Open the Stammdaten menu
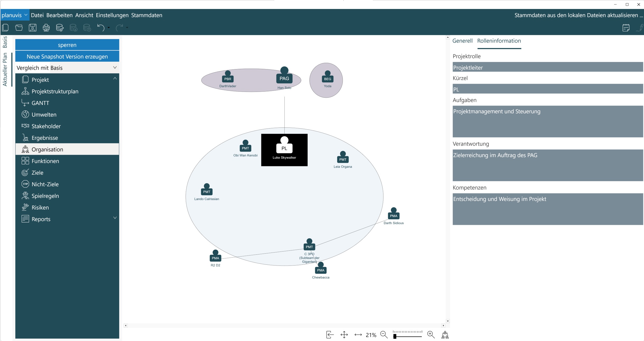Screen dimensions: 644x341 tap(147, 15)
